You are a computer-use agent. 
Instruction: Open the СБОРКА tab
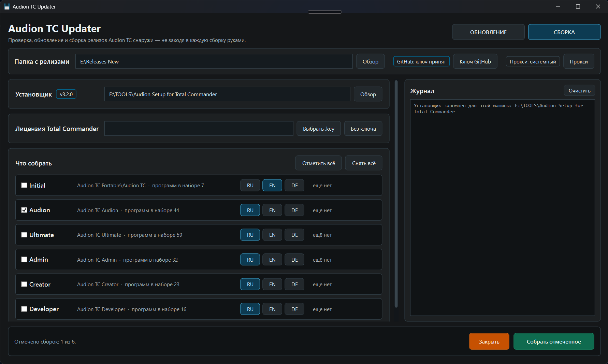(564, 32)
